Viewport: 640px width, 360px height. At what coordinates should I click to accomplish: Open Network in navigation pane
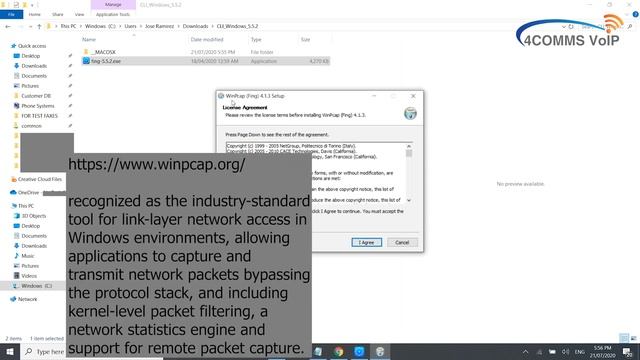[x=27, y=299]
